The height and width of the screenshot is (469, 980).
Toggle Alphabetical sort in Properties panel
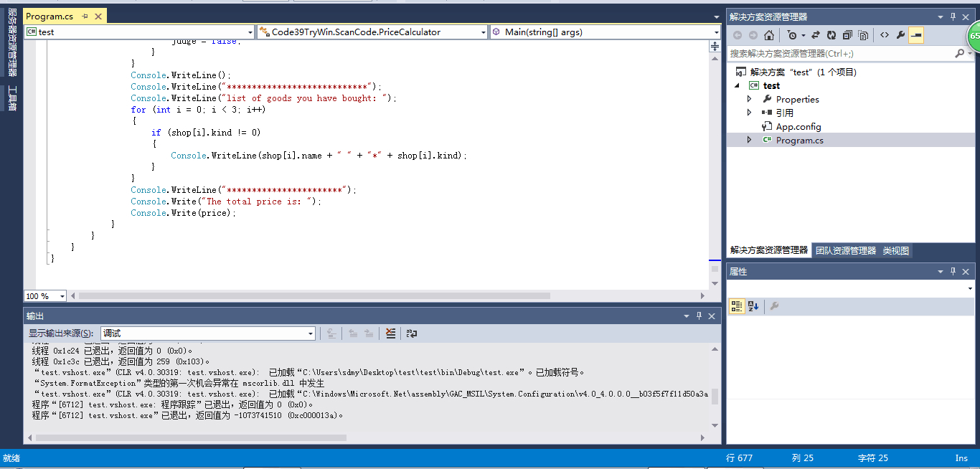tap(753, 306)
